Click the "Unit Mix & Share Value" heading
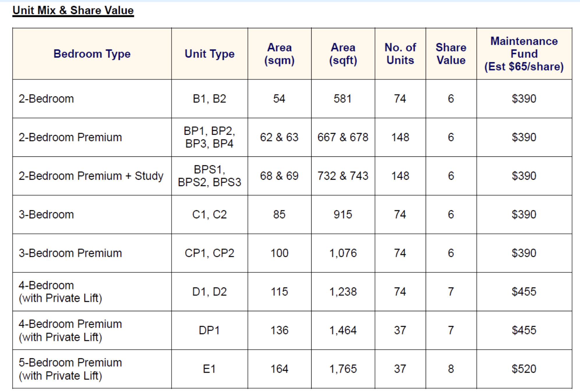 point(73,10)
